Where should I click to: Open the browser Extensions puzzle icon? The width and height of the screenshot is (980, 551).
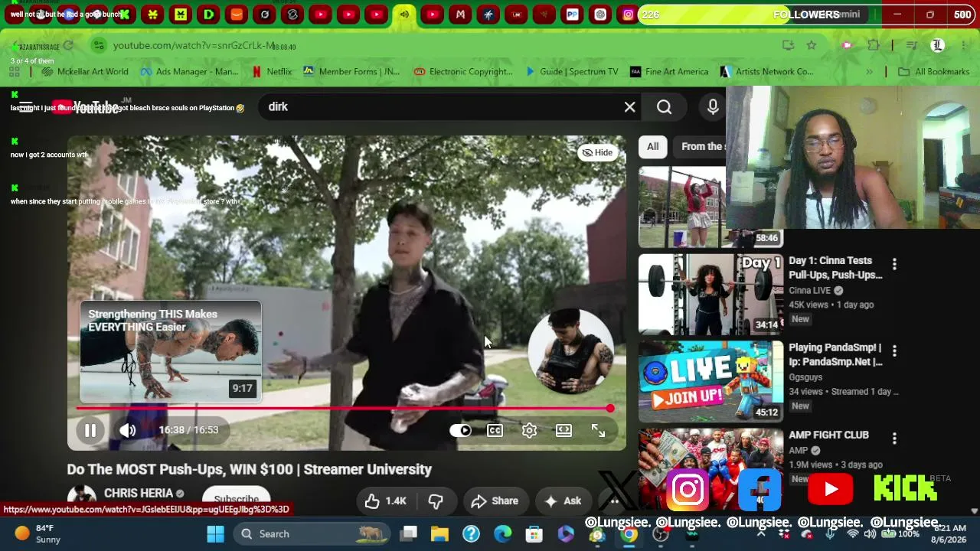point(874,46)
